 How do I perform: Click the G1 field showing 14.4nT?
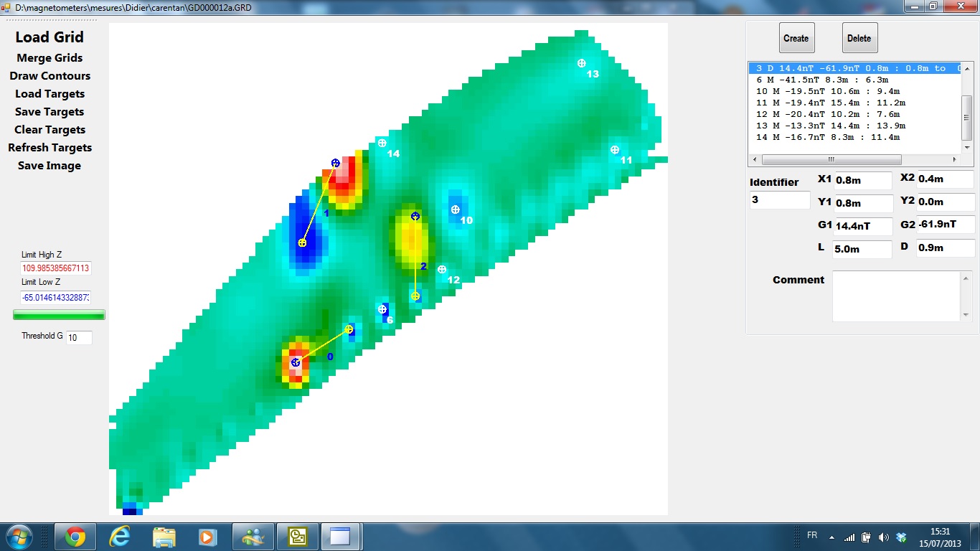coord(863,227)
